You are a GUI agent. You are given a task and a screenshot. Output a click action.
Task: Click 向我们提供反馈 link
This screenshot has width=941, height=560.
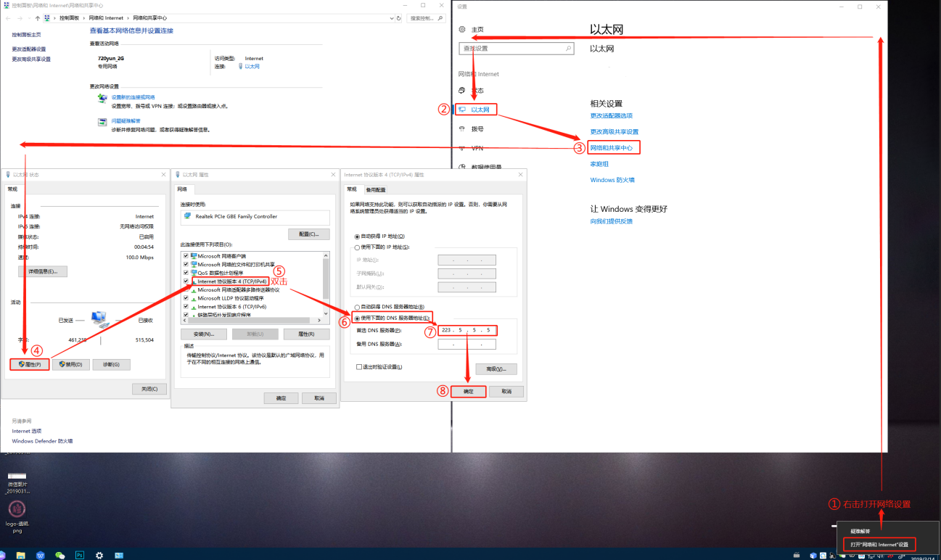coord(611,221)
